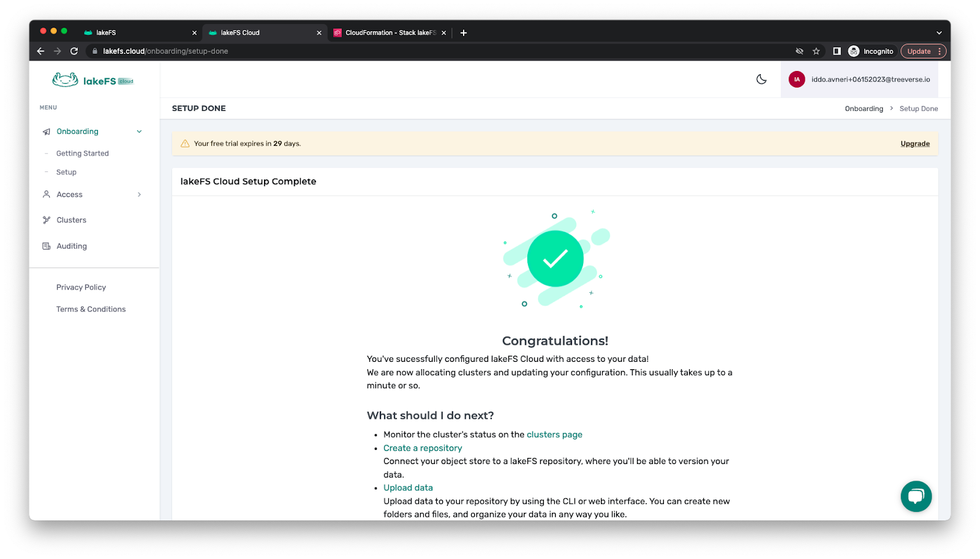Viewport: 980px width, 559px height.
Task: Open Getting Started in sidebar
Action: click(x=83, y=154)
